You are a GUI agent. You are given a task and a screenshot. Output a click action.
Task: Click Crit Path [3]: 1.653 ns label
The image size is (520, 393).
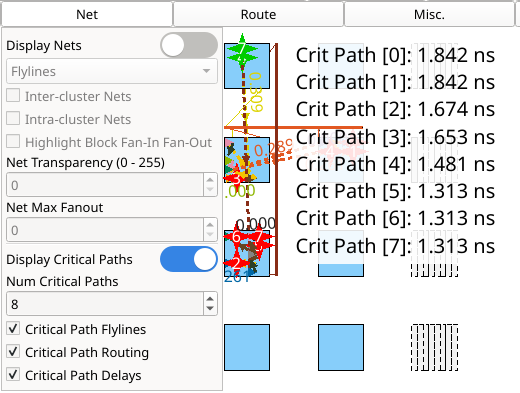(395, 137)
